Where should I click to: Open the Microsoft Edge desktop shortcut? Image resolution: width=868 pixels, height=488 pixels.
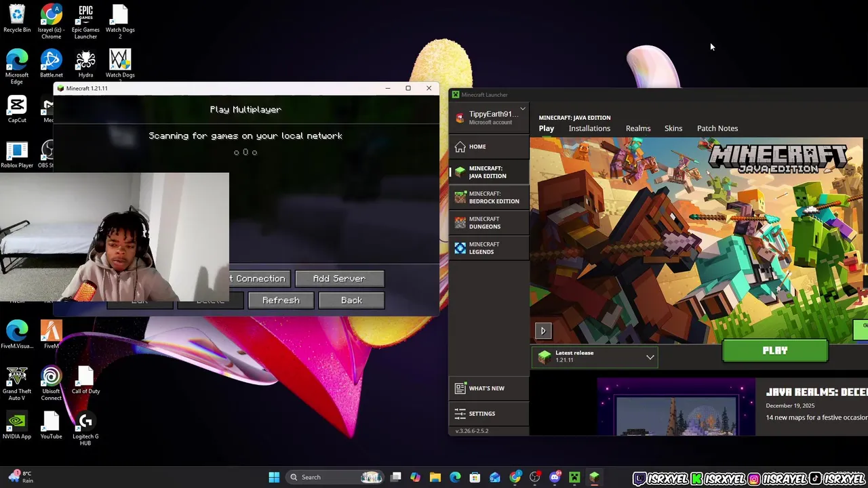click(17, 66)
